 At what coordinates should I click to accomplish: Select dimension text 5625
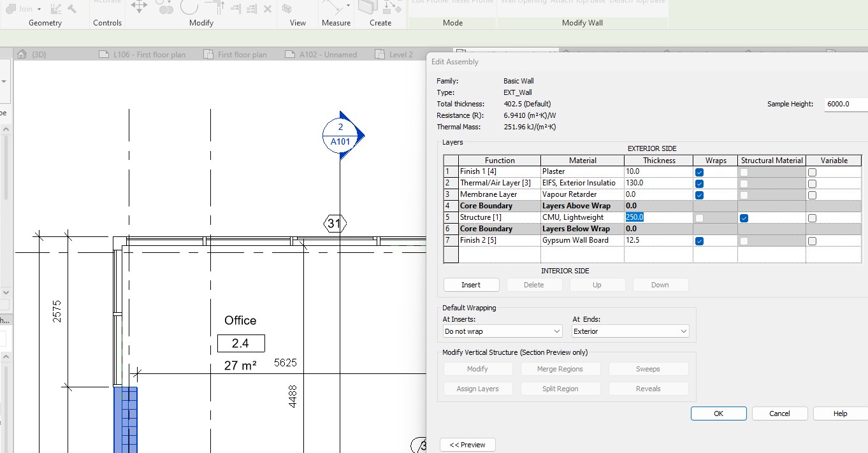[286, 363]
